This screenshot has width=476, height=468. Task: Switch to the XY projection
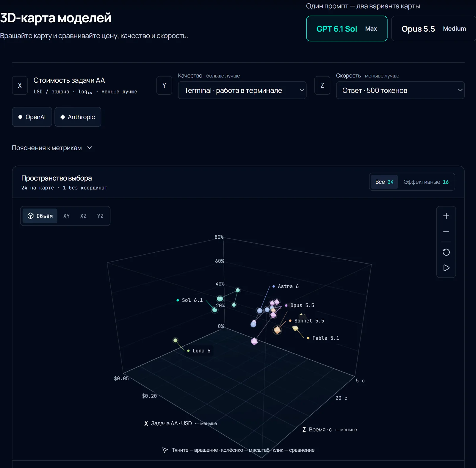(66, 216)
